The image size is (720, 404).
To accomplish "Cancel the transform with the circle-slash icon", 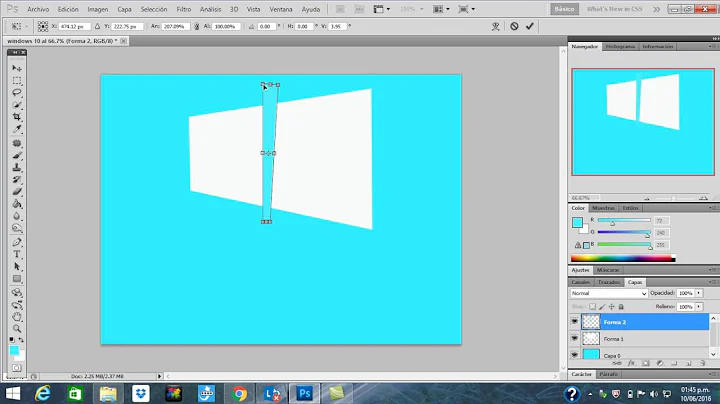I will coord(514,26).
